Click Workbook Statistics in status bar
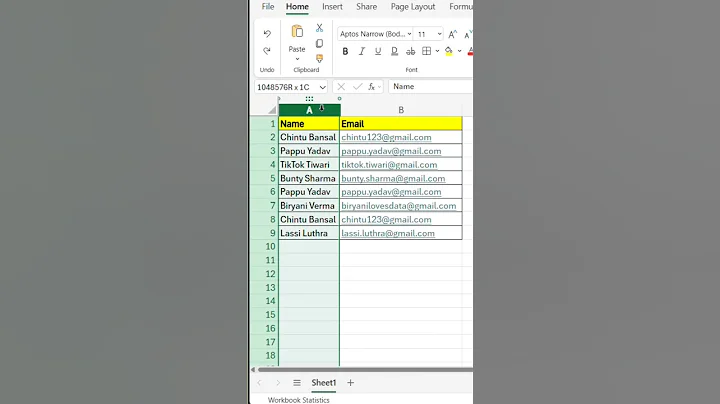This screenshot has height=404, width=720. 298,400
